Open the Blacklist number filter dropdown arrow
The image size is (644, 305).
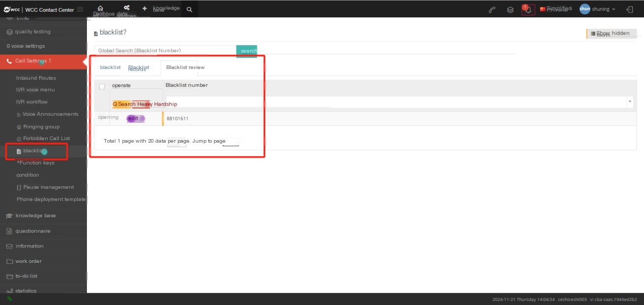point(630,101)
